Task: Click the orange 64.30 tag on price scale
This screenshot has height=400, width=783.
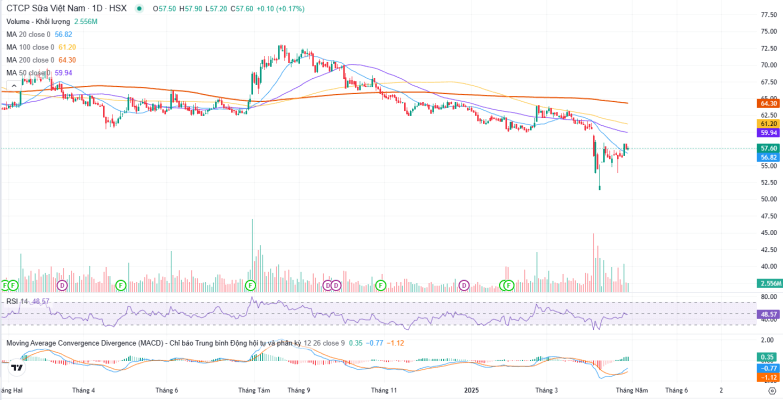Action: pos(768,103)
